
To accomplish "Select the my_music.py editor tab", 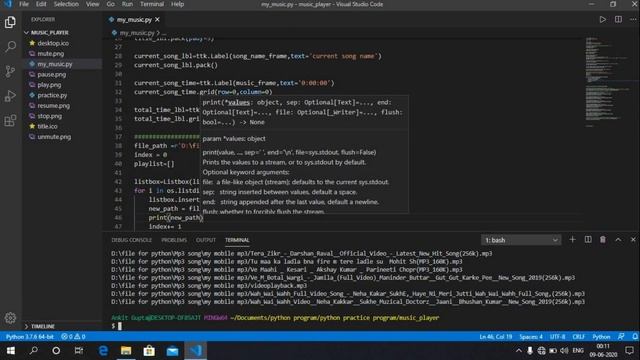I will point(134,20).
